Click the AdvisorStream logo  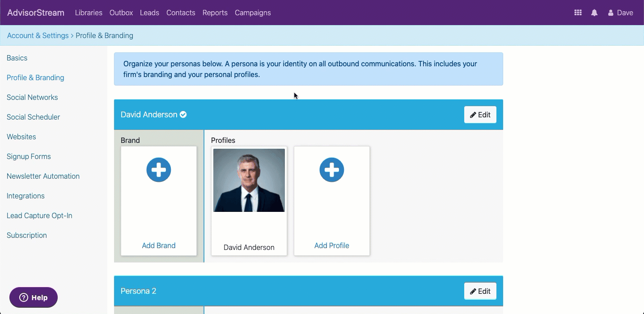36,13
